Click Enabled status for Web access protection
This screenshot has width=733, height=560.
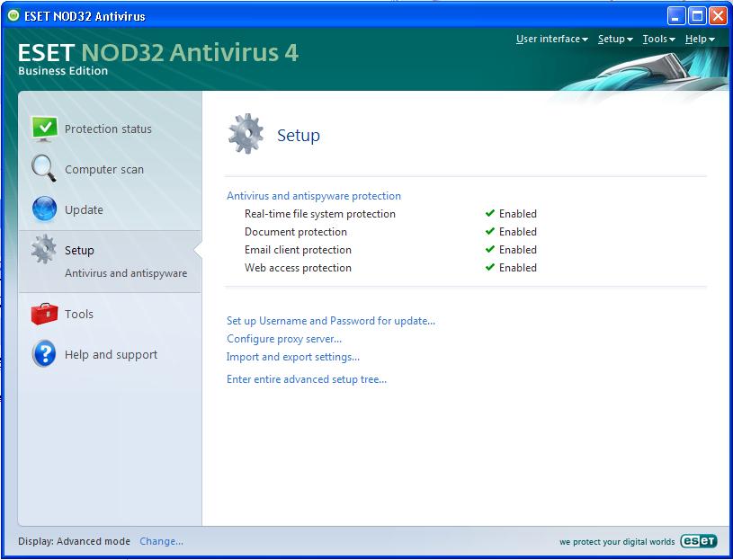(x=518, y=268)
